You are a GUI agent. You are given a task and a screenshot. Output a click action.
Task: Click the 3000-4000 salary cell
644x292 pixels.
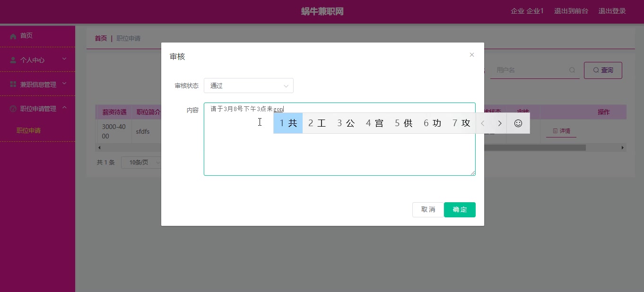click(114, 131)
